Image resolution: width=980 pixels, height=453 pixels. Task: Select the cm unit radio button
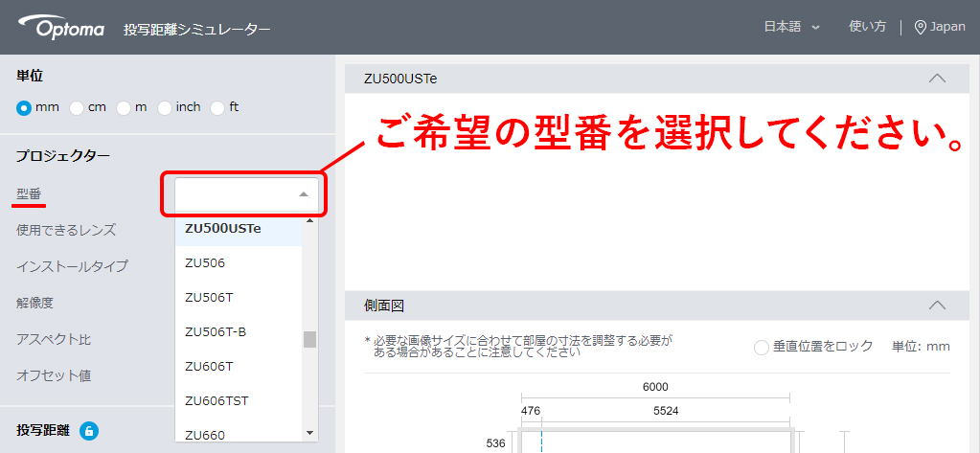coord(77,107)
